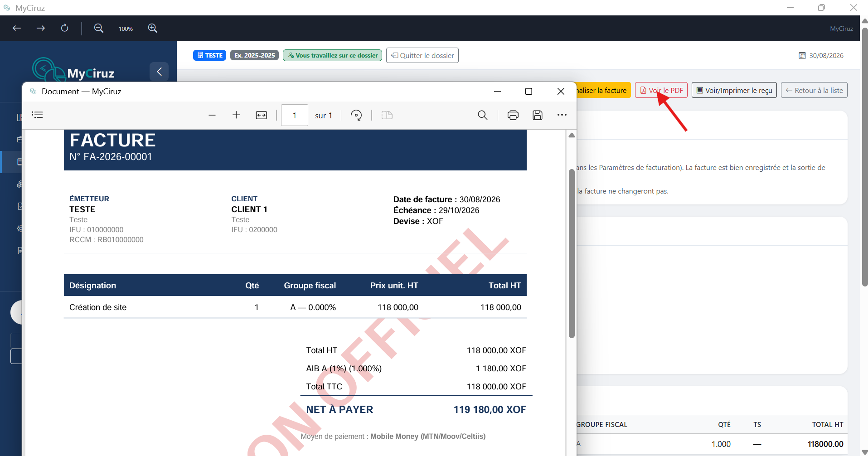
Task: Click the CLIENT 1 name in the invoice
Action: [x=249, y=209]
